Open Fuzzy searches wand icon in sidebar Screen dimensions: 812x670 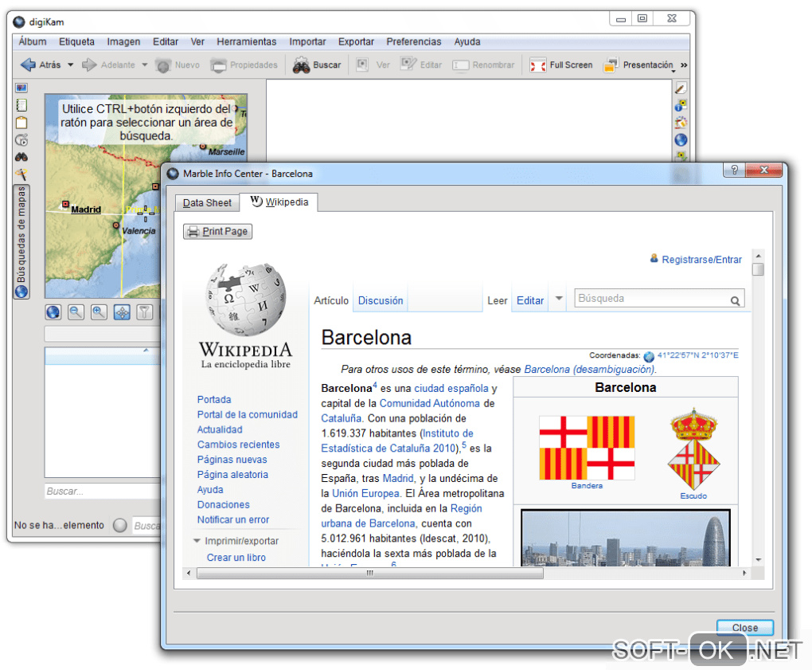pos(21,174)
